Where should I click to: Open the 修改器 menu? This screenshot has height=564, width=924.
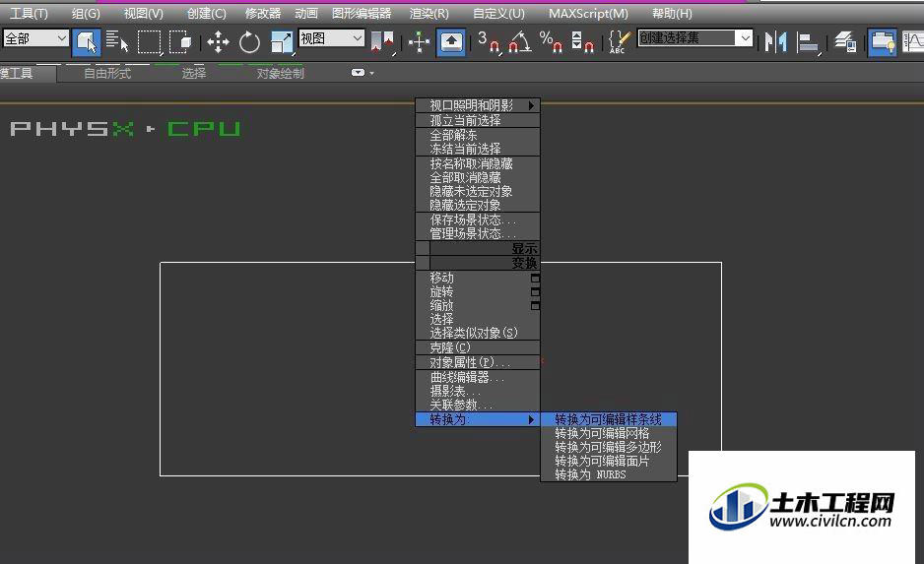(263, 13)
